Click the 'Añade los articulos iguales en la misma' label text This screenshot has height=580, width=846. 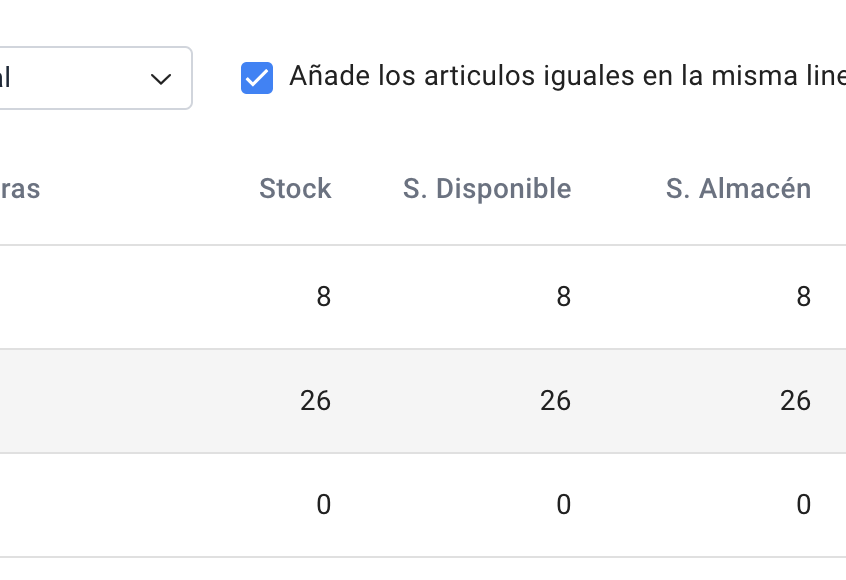point(560,77)
